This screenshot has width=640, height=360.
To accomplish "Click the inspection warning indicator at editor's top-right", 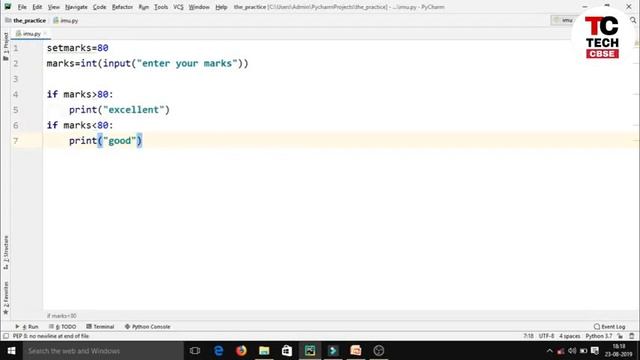I will (x=636, y=43).
